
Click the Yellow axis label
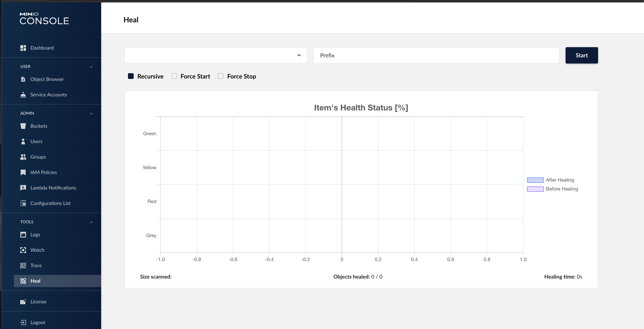click(149, 167)
